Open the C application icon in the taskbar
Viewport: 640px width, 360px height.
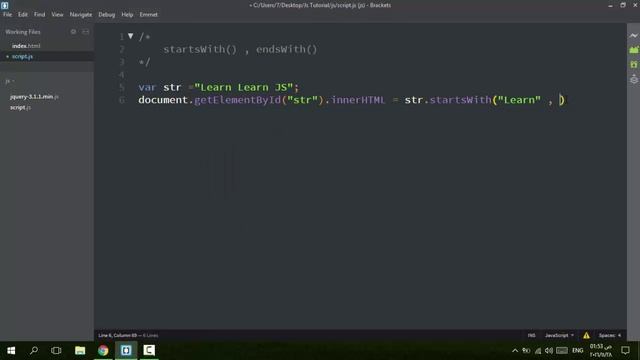(149, 351)
